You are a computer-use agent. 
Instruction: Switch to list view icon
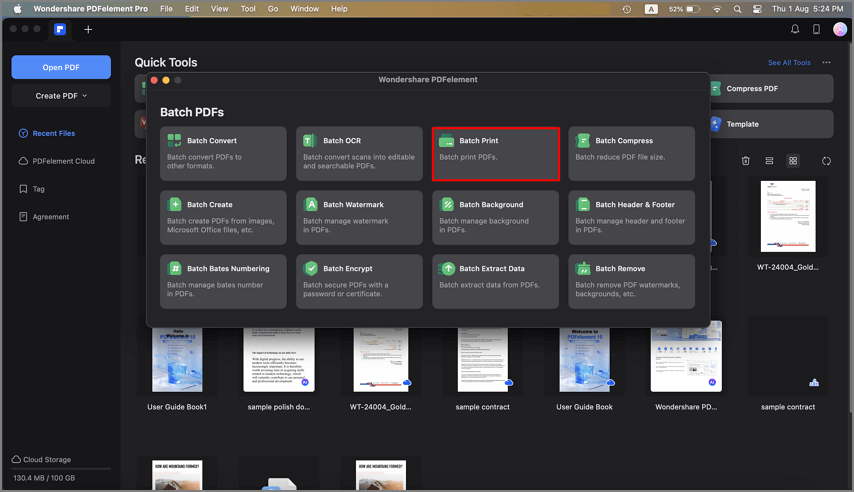tap(769, 161)
